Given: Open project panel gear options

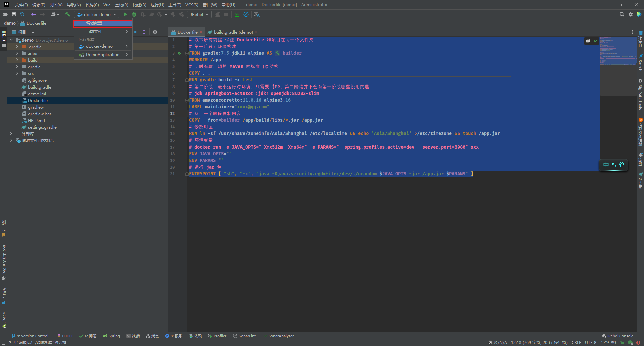Looking at the screenshot, I should tap(155, 32).
